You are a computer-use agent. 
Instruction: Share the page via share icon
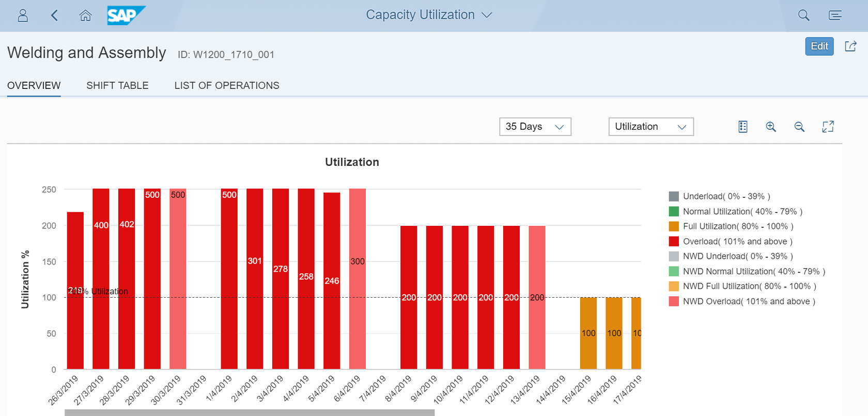(850, 46)
